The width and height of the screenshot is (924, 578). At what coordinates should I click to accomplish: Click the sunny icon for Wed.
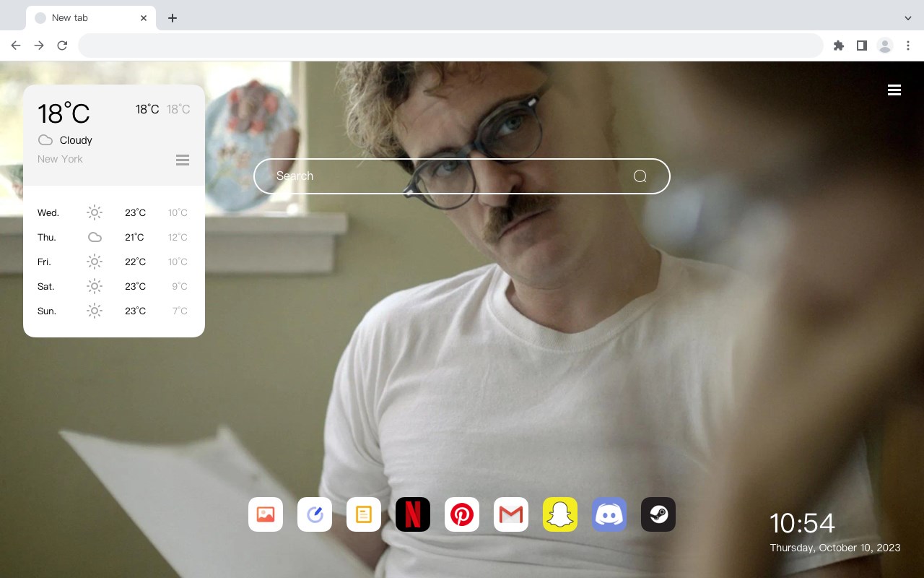point(95,212)
